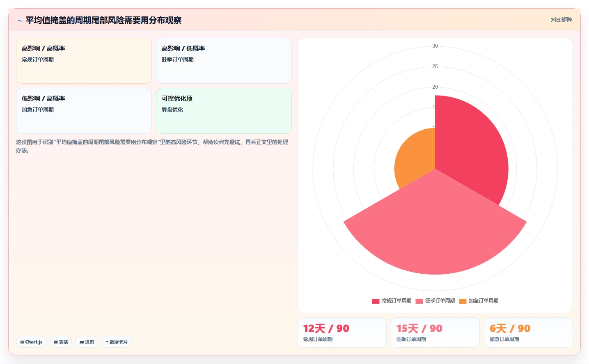Click the axis label 30
The width and height of the screenshot is (589, 364).
point(435,46)
